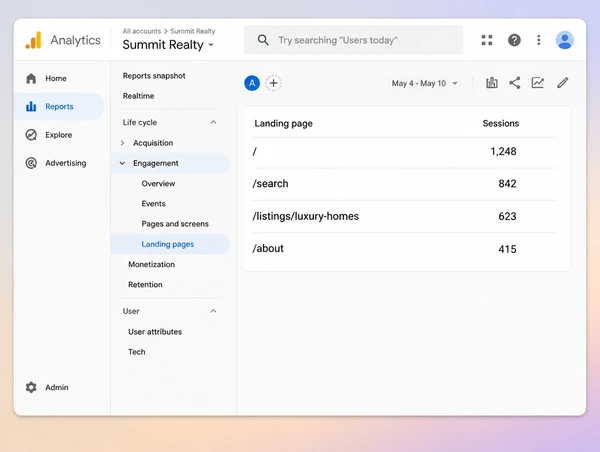This screenshot has width=600, height=452.
Task: Open the Realtime report
Action: tap(139, 96)
